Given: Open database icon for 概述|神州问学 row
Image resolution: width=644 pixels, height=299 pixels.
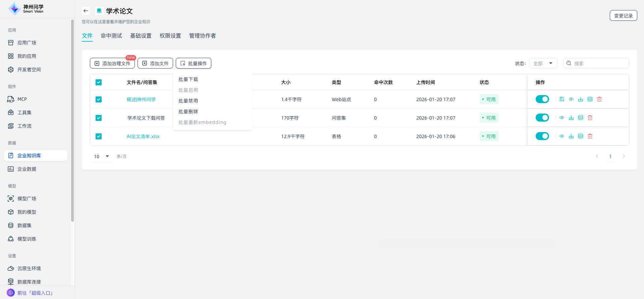Looking at the screenshot, I should (590, 99).
